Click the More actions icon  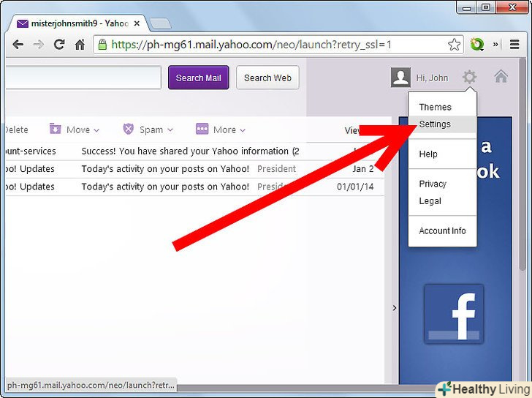pyautogui.click(x=202, y=129)
